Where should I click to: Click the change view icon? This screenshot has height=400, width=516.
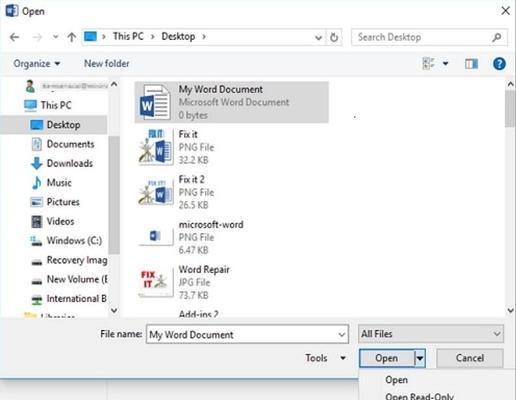(x=428, y=63)
